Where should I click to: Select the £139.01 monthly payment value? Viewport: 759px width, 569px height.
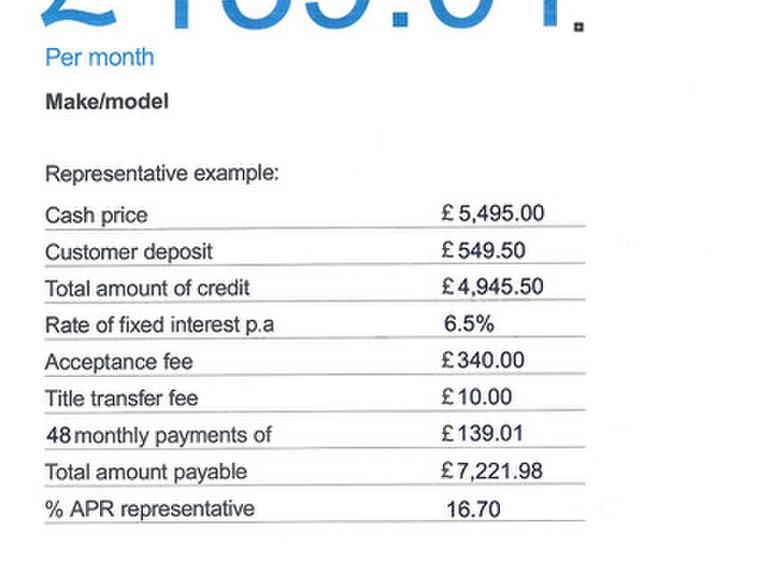483,434
